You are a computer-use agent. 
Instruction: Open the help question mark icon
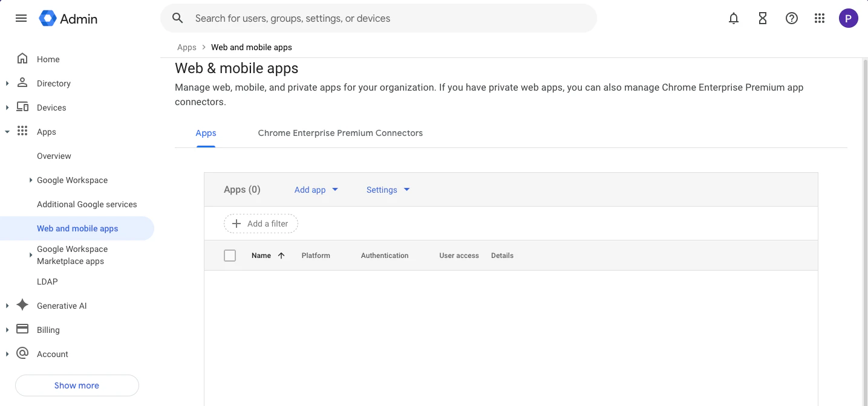point(791,18)
